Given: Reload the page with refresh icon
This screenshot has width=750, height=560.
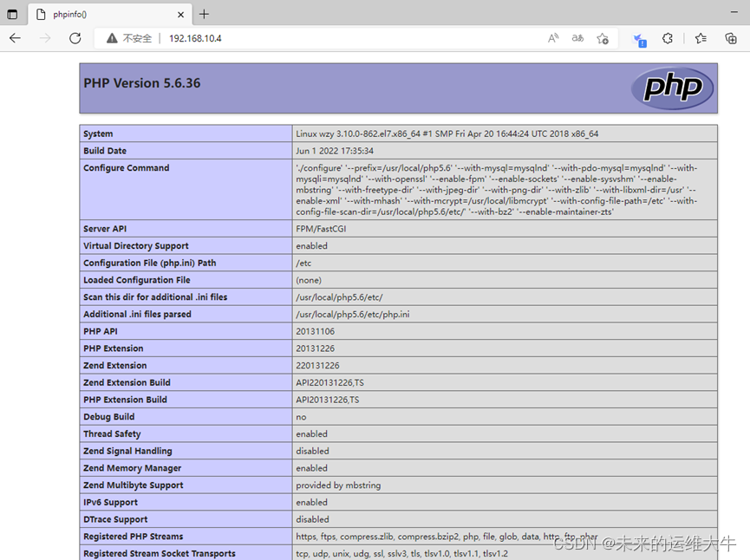Looking at the screenshot, I should tap(75, 38).
